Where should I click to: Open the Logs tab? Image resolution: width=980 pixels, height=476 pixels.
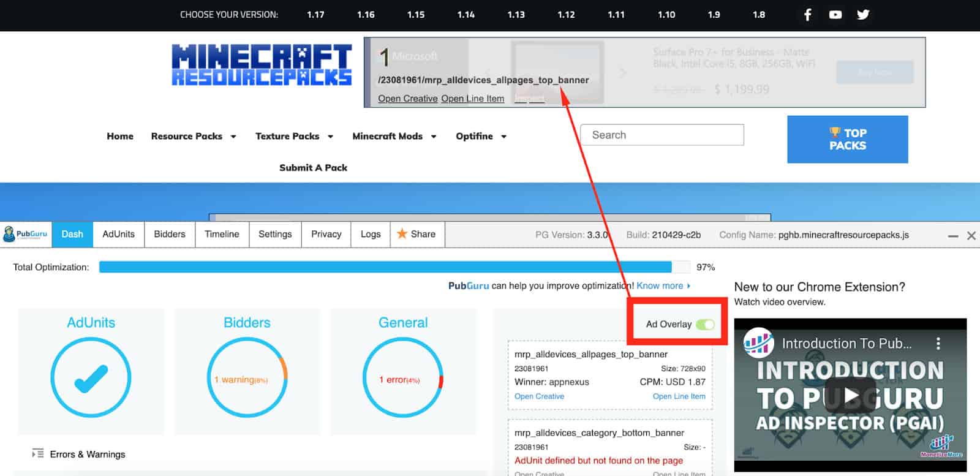tap(371, 234)
